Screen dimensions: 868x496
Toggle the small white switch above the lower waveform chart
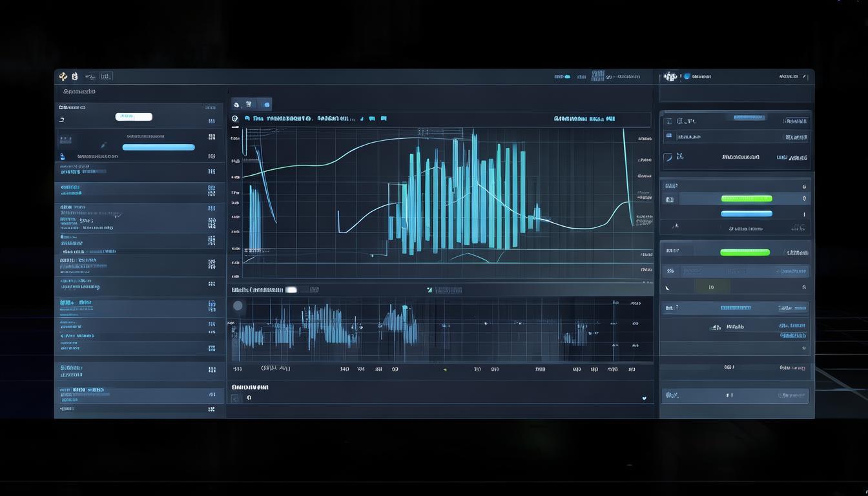(292, 290)
